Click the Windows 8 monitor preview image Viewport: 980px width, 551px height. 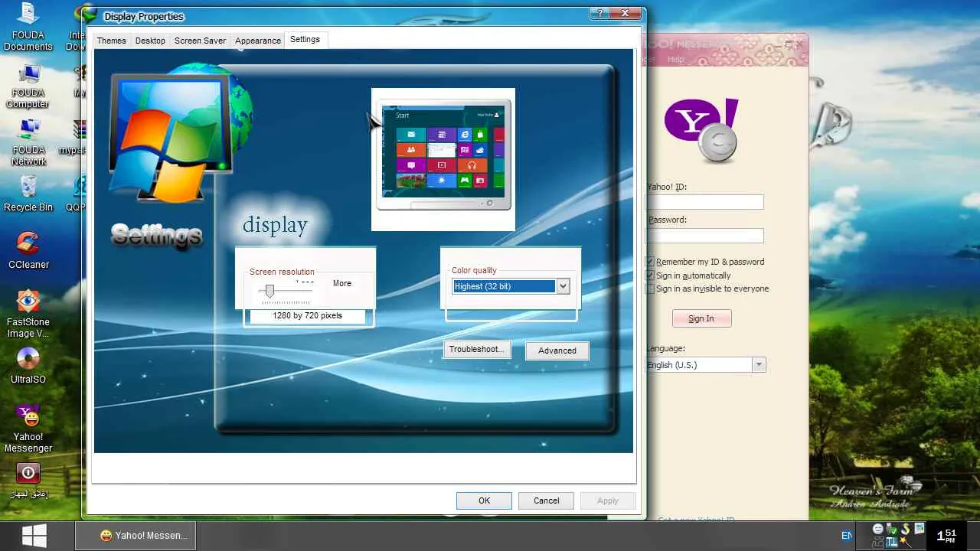443,158
